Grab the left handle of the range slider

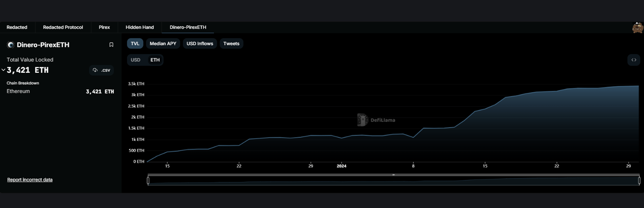pos(148,180)
